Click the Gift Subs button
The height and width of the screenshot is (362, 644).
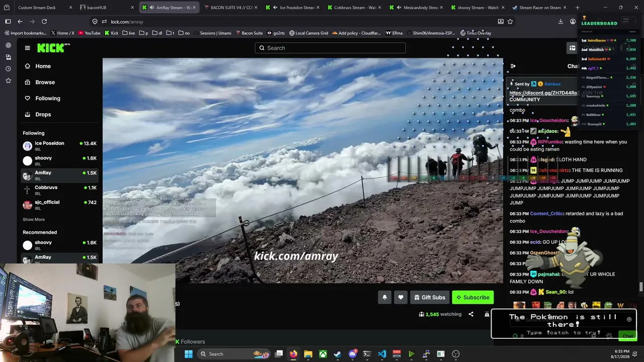point(430,297)
